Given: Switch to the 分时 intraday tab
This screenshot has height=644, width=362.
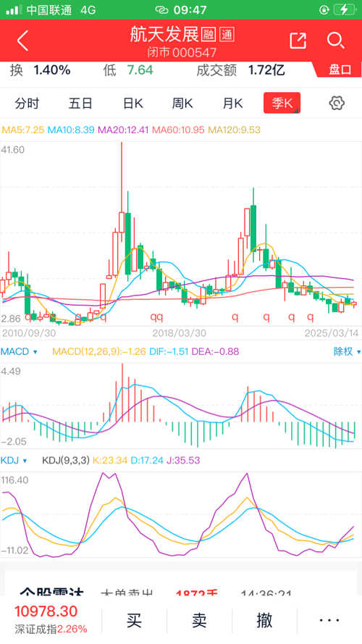Looking at the screenshot, I should click(x=27, y=104).
